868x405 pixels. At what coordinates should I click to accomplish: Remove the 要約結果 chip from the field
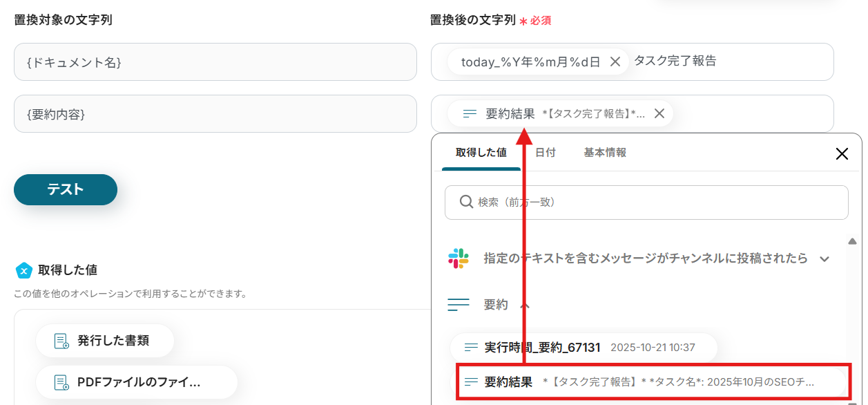pyautogui.click(x=659, y=113)
